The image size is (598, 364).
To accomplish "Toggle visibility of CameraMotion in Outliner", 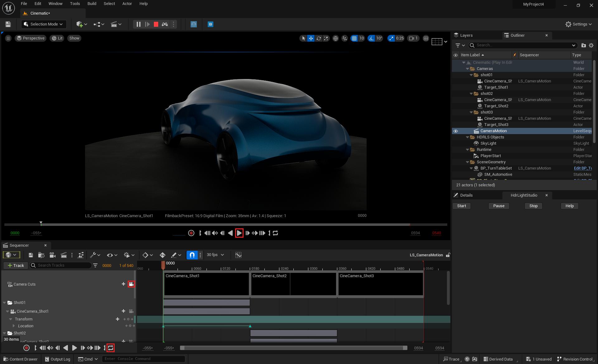I will pyautogui.click(x=455, y=131).
